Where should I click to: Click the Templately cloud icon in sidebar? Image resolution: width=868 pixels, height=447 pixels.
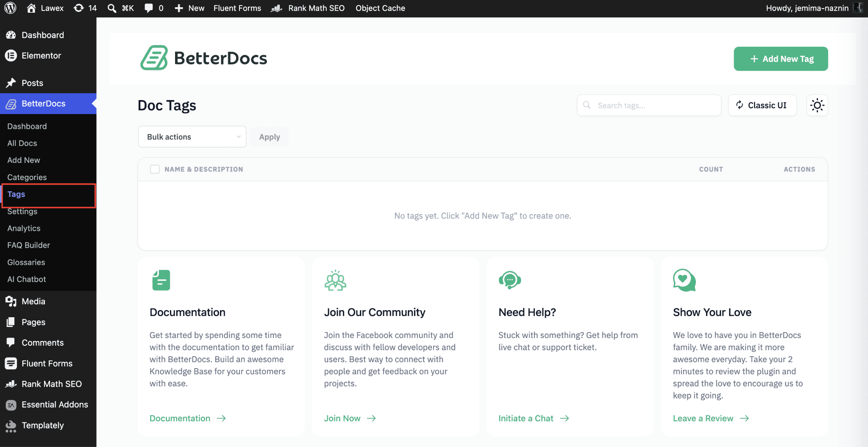pos(11,426)
